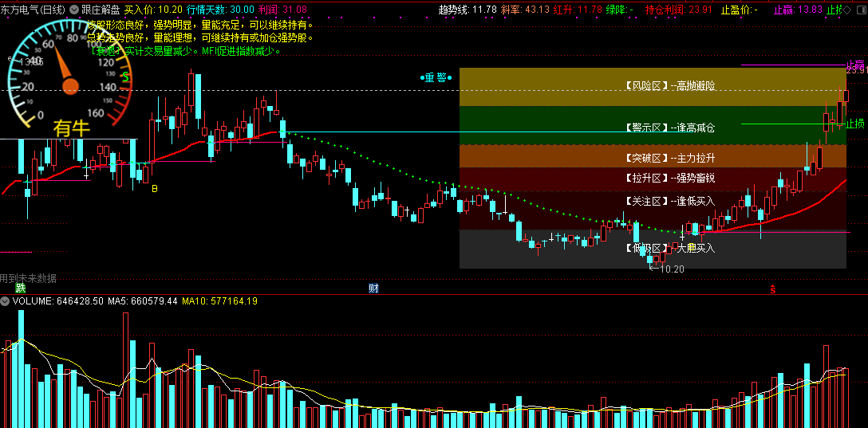Click the MA5: 660579.44 readout
Viewport: 868px width, 428px height.
pyautogui.click(x=142, y=301)
